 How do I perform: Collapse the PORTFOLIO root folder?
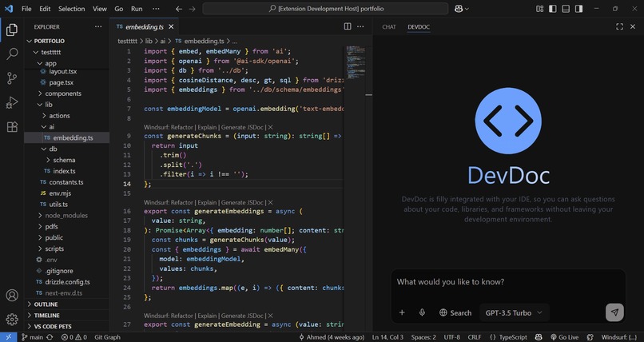30,41
